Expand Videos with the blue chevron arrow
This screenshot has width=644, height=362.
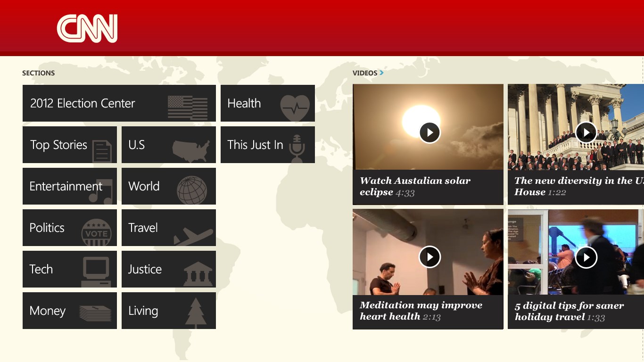(x=381, y=73)
